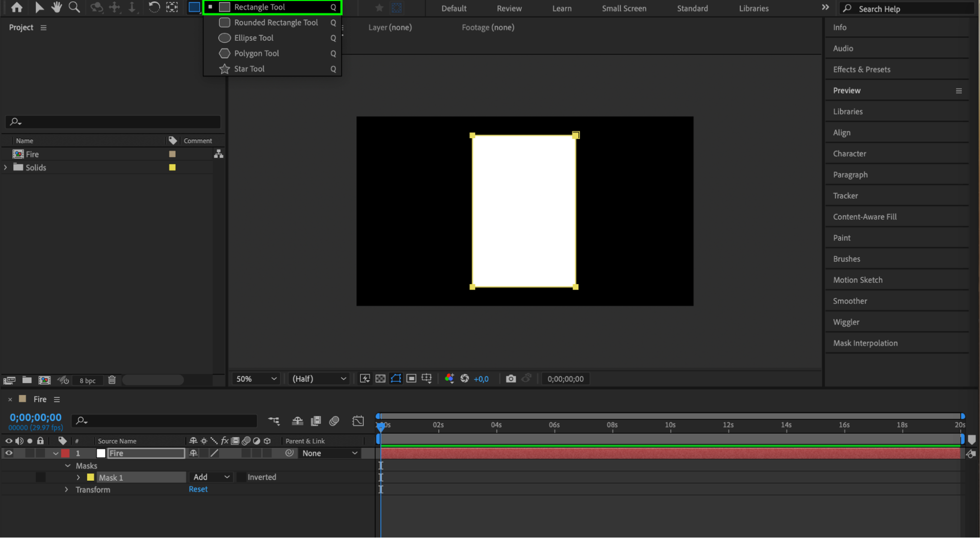Select the Zoom magnifier tool

pos(74,7)
